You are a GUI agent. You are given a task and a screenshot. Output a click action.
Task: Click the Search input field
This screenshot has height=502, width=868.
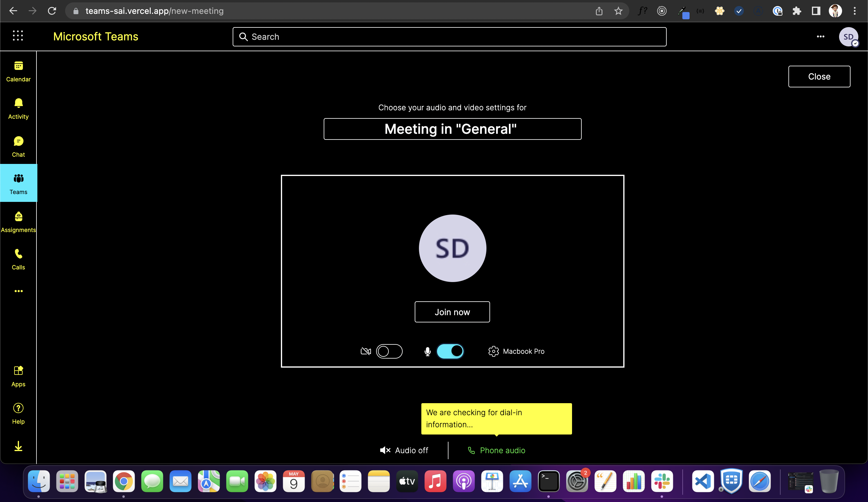pos(449,36)
